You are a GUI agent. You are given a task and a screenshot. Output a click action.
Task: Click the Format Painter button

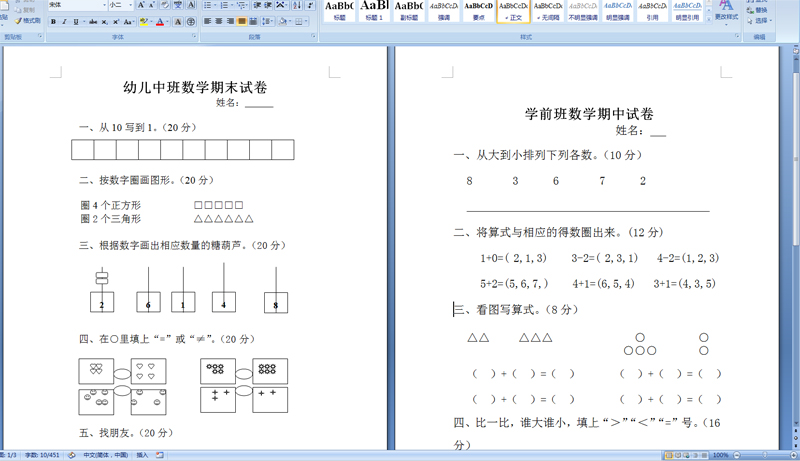point(28,20)
